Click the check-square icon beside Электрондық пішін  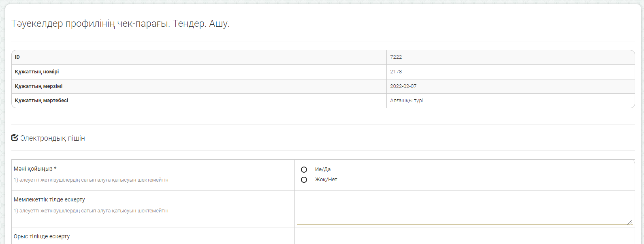pyautogui.click(x=15, y=138)
